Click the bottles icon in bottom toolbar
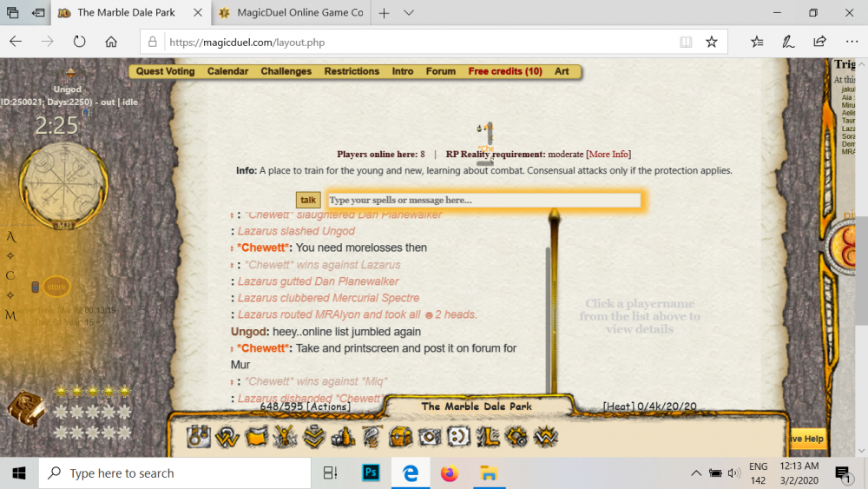Image resolution: width=868 pixels, height=489 pixels. (x=343, y=437)
